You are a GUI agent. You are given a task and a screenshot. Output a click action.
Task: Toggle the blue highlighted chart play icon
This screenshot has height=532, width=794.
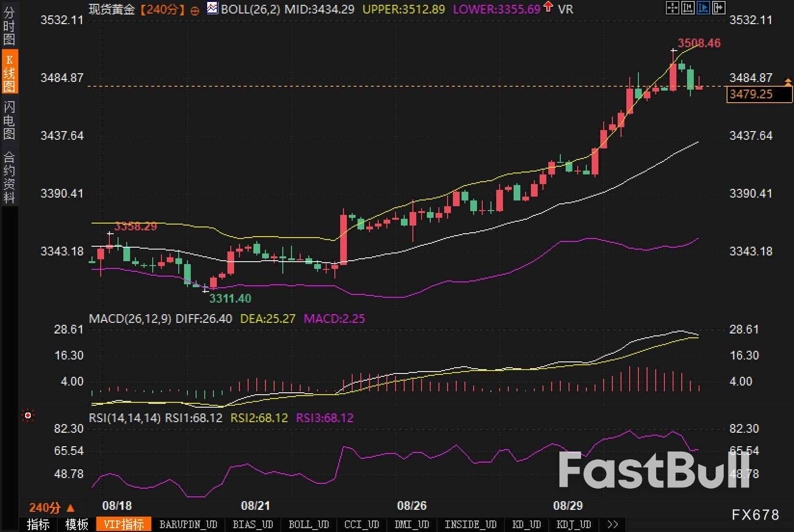(703, 8)
